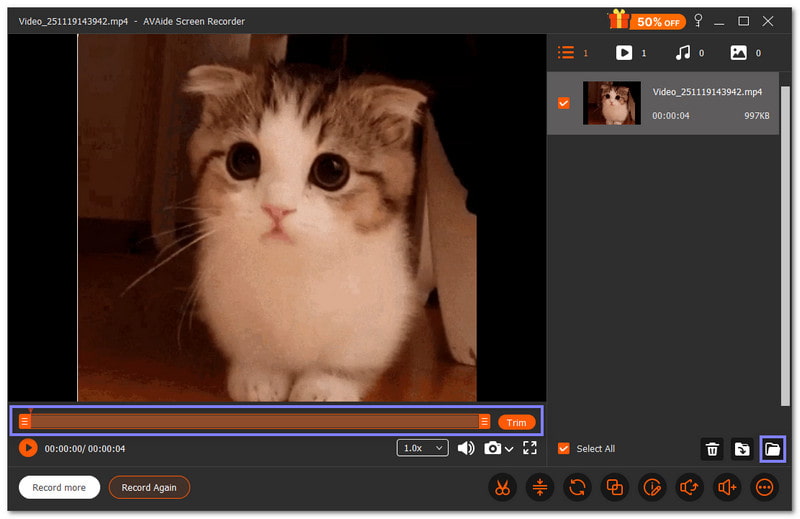Click the convert format circular arrows icon
This screenshot has height=519, width=800.
click(x=577, y=488)
